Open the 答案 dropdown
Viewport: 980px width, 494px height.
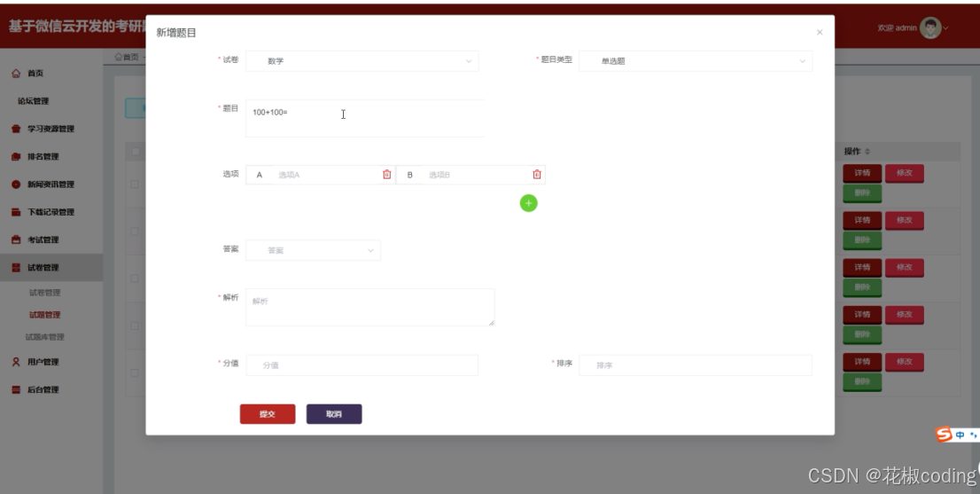(x=313, y=250)
